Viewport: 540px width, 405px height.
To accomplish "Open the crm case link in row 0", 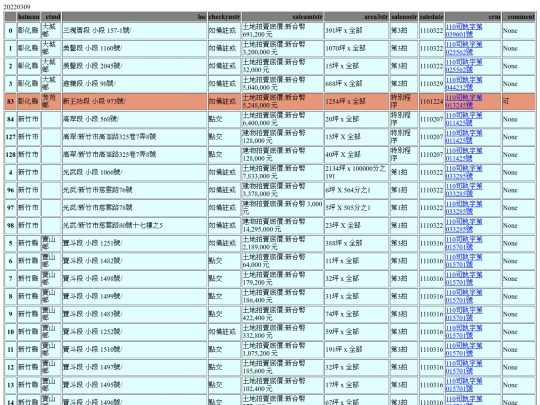I will 464,30.
